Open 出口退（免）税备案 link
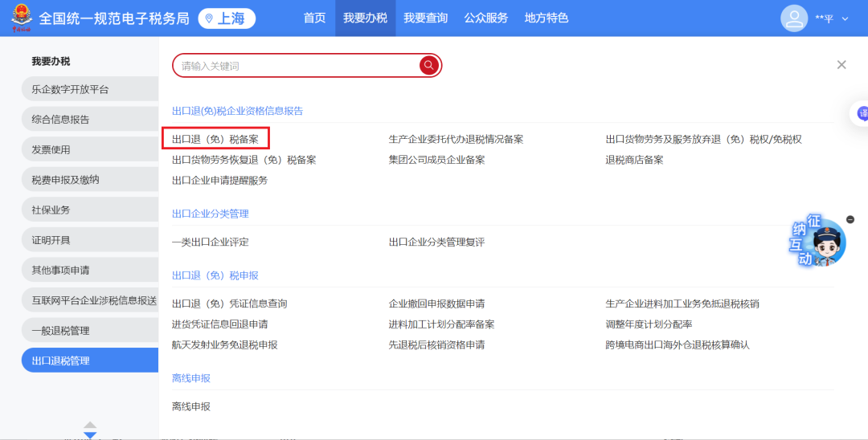This screenshot has height=440, width=868. (x=215, y=139)
